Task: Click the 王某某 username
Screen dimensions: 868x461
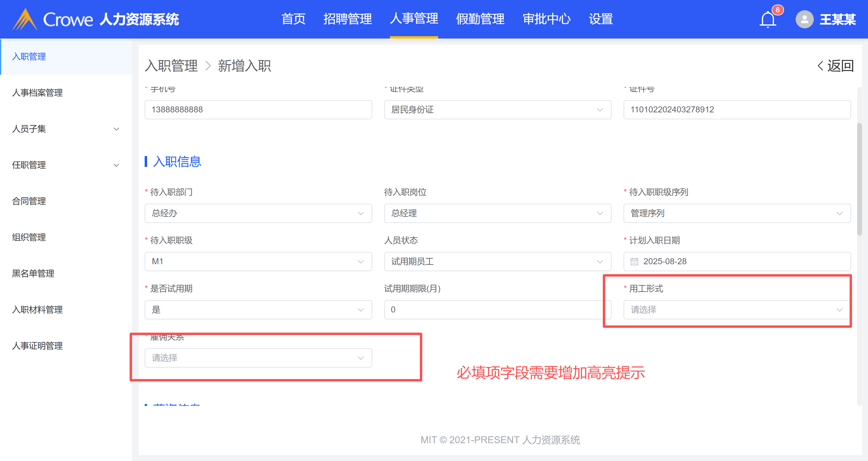Action: [x=838, y=20]
